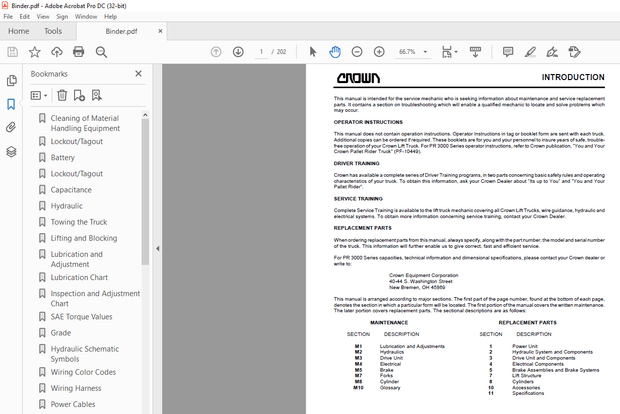Click the page number input field
The image size is (620, 414).
coord(261,52)
